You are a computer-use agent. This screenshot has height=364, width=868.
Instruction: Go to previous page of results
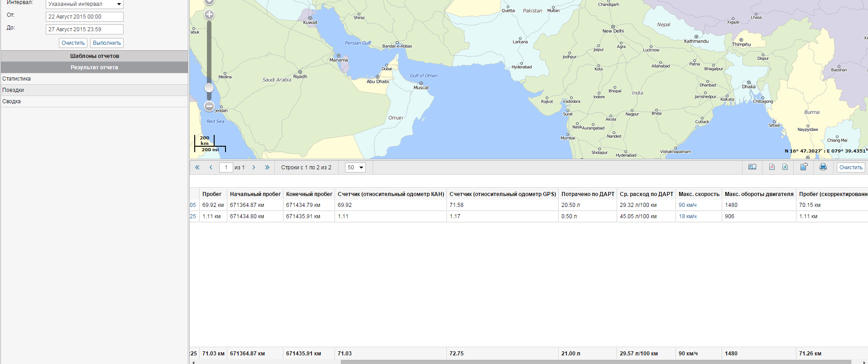tap(211, 168)
